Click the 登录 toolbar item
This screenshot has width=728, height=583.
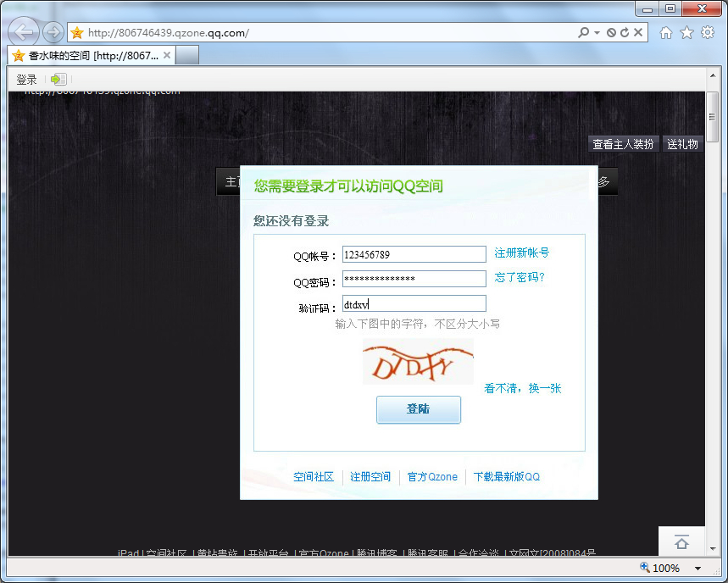coord(26,80)
